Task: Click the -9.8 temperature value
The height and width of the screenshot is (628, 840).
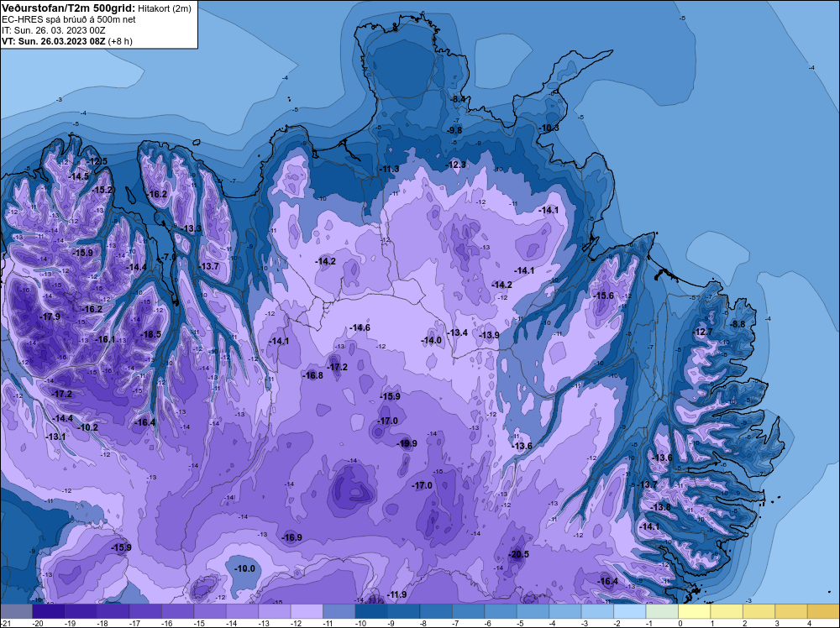Action: click(x=454, y=130)
